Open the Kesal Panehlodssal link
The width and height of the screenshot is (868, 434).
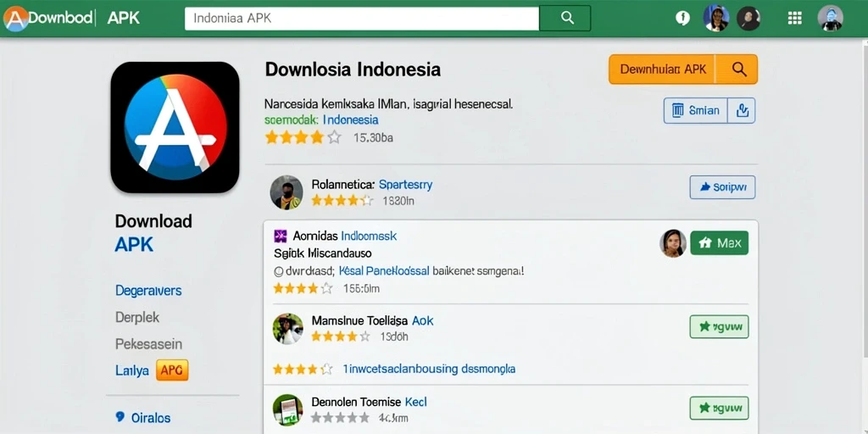384,271
